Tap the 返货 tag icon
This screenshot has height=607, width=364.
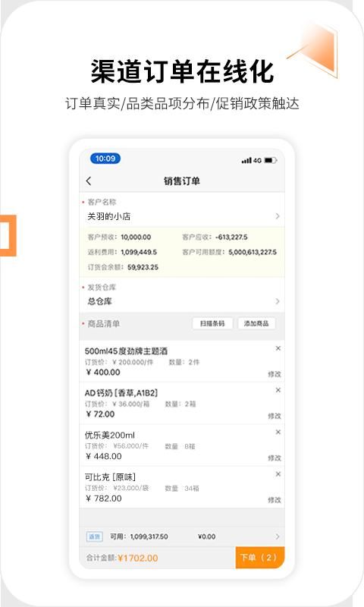[94, 536]
